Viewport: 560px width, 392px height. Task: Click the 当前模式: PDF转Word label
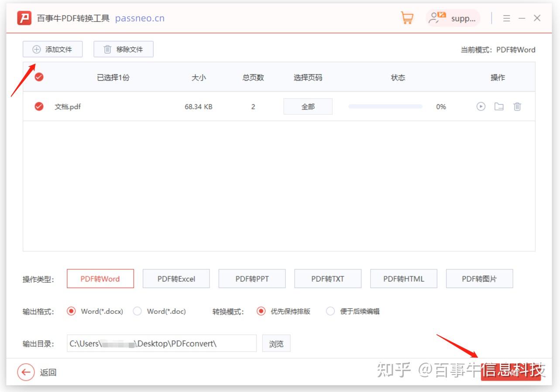[x=498, y=50]
